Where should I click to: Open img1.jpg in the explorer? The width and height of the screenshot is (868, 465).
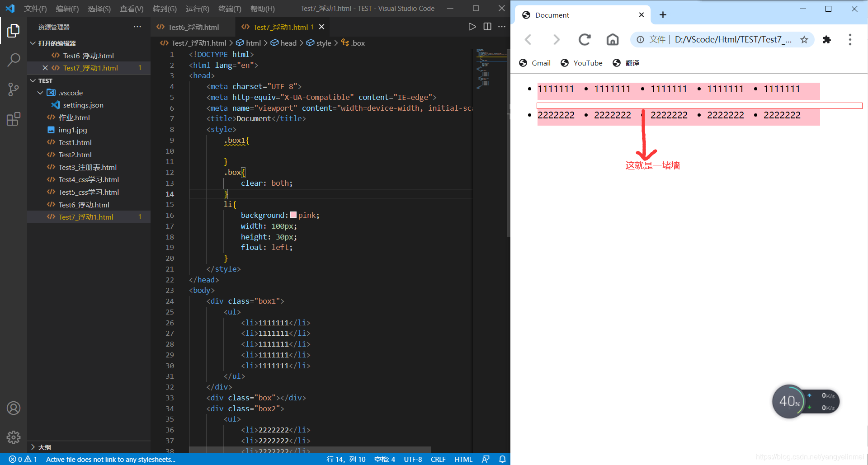tap(73, 130)
